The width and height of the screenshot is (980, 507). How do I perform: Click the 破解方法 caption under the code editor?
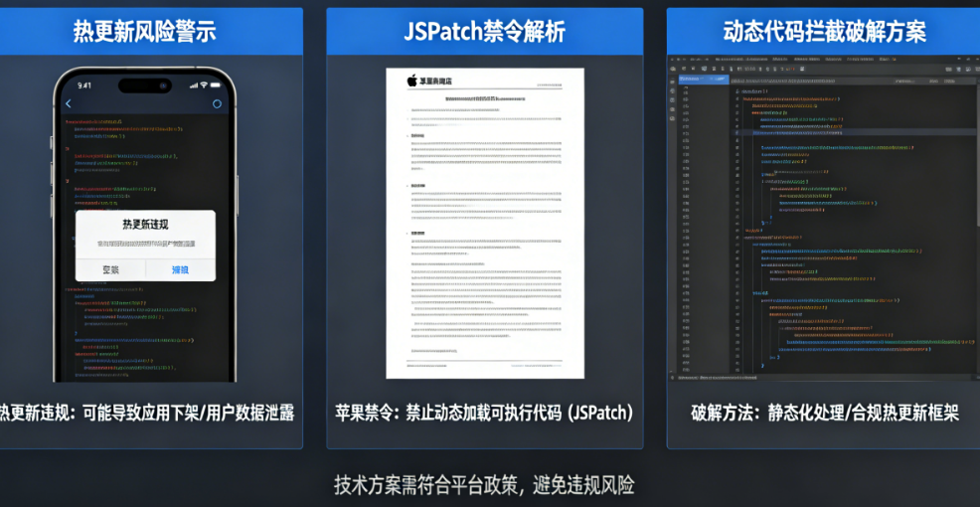pos(824,413)
